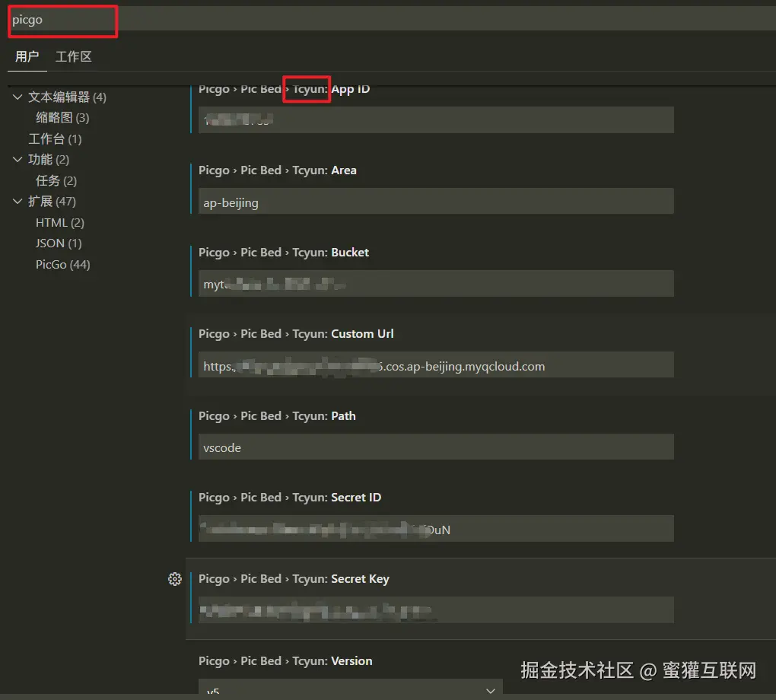Viewport: 776px width, 700px height.
Task: Click the Tcyun: Custom Url setting title
Action: pyautogui.click(x=296, y=334)
